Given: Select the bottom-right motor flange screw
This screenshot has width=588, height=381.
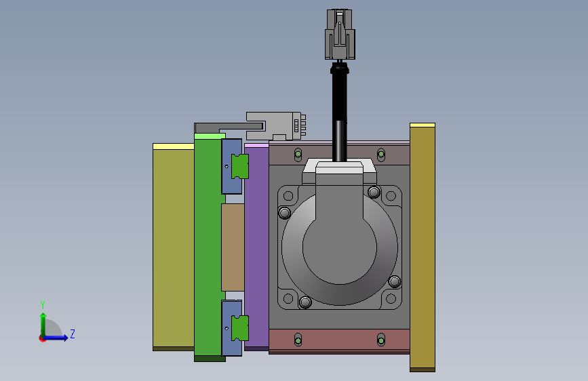Looking at the screenshot, I should coord(394,281).
